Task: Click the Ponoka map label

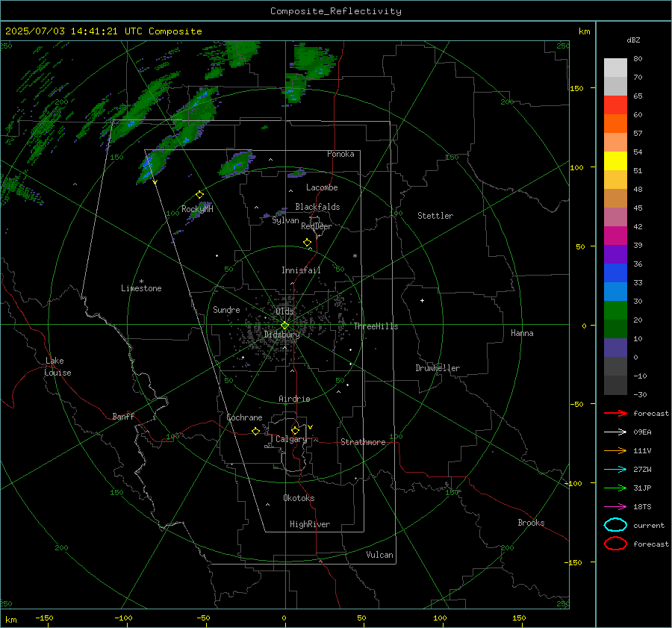Action: (x=340, y=154)
